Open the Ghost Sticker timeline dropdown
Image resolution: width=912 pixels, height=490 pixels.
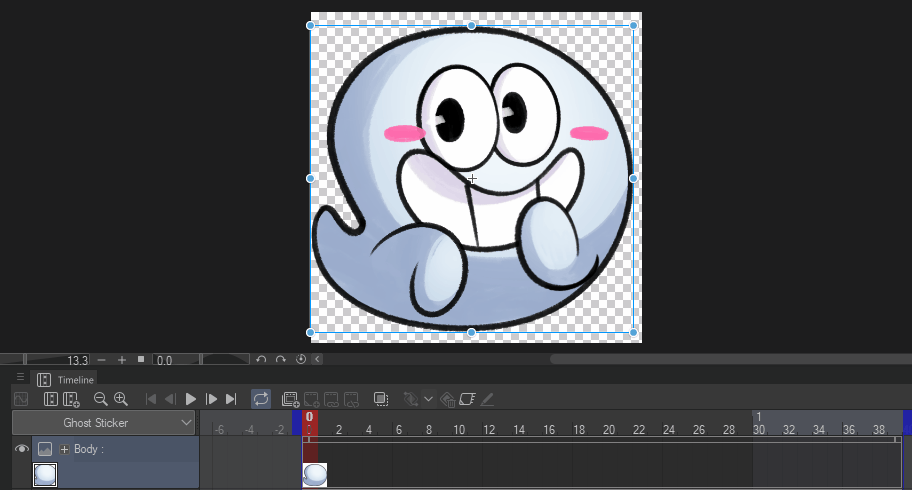[186, 423]
